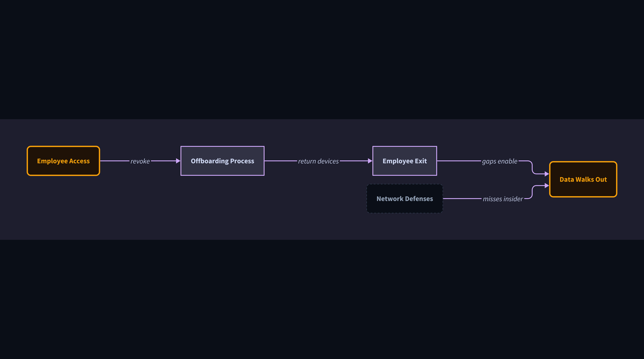Select the Data Walks Out node

[583, 179]
